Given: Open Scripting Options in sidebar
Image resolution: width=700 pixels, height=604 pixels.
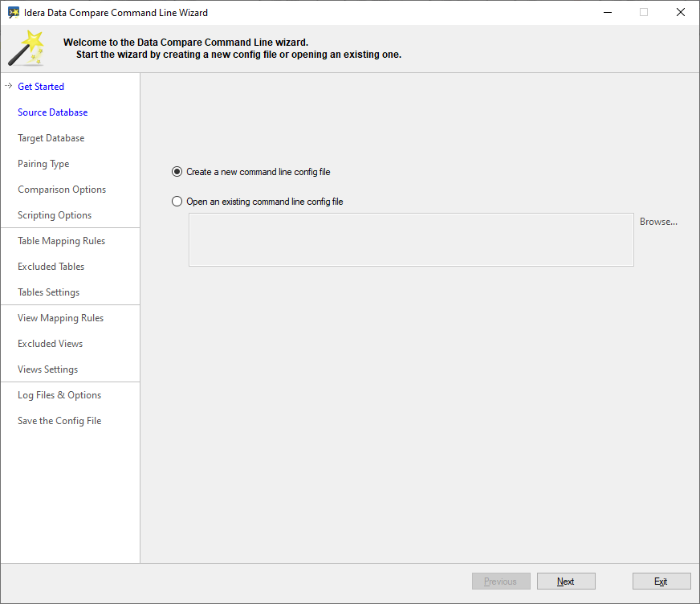Looking at the screenshot, I should (x=55, y=215).
